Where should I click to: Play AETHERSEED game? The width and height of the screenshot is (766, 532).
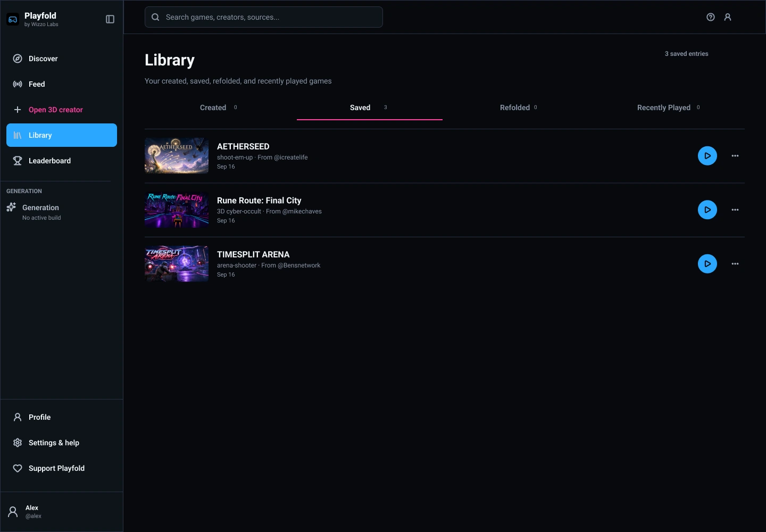click(707, 156)
